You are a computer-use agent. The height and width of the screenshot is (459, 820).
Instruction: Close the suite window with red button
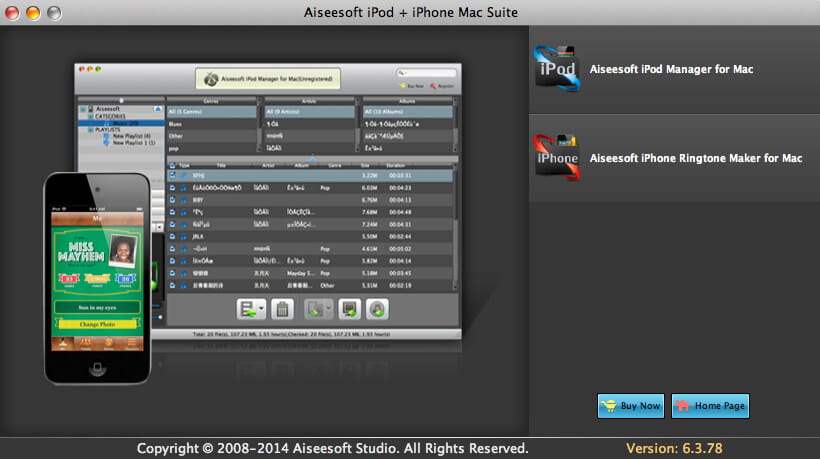pyautogui.click(x=12, y=13)
